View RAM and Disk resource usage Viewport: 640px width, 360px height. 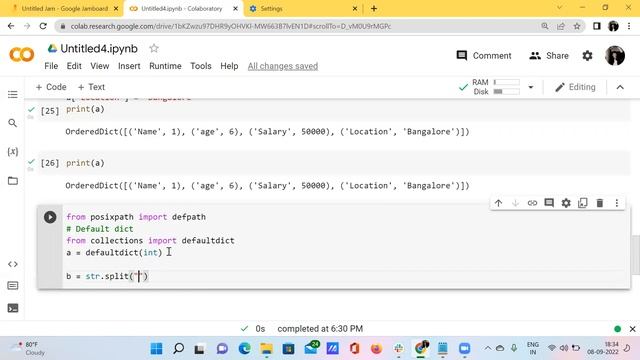point(496,87)
